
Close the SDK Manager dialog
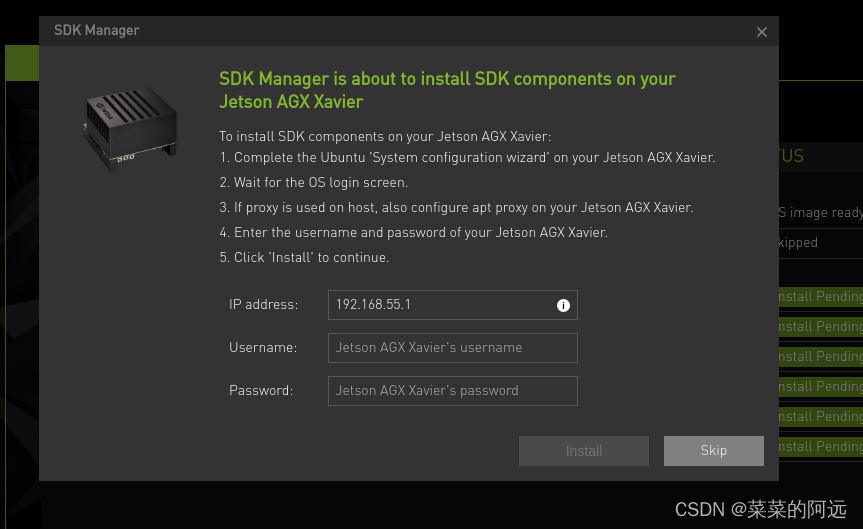[x=762, y=32]
